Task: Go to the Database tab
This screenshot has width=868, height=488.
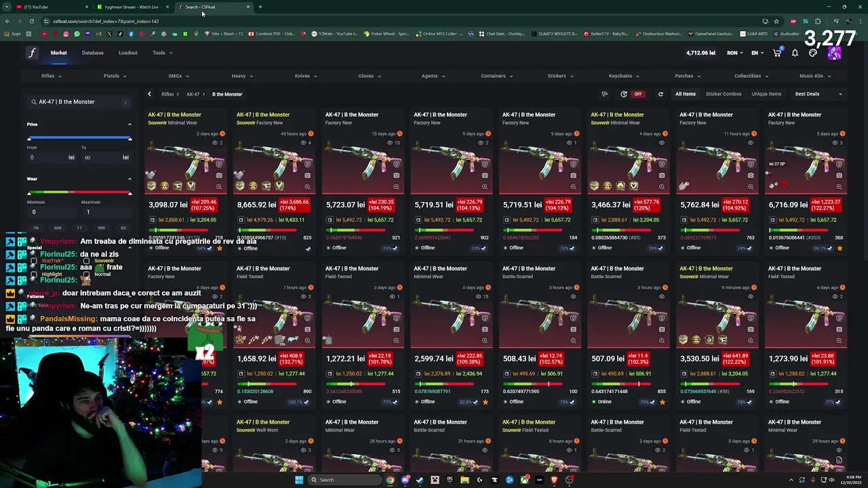Action: [93, 53]
